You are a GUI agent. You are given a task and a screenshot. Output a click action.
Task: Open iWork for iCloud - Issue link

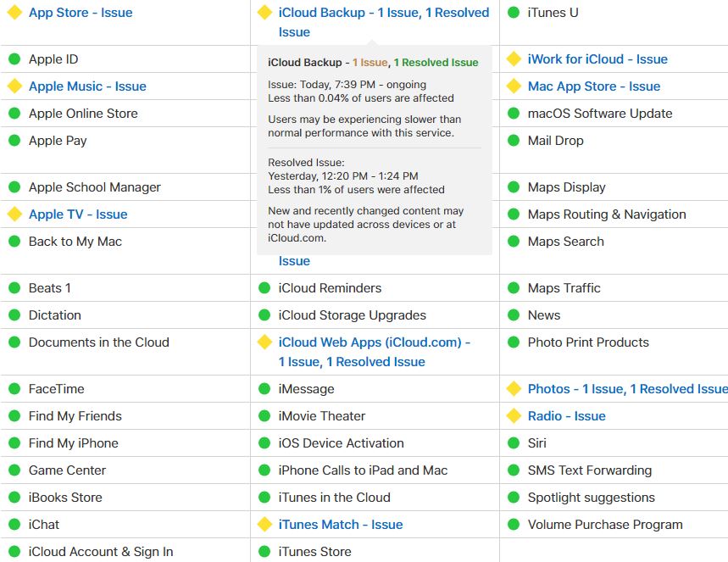tap(597, 59)
